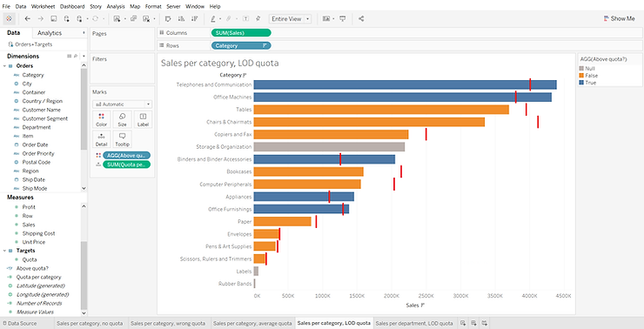Click the Save icon in toolbar

click(x=53, y=18)
